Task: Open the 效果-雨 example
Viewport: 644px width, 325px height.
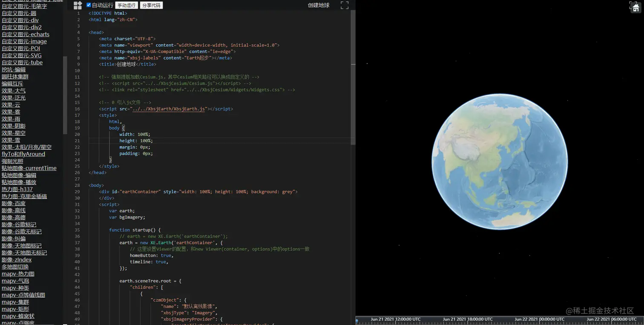Action: click(x=11, y=119)
